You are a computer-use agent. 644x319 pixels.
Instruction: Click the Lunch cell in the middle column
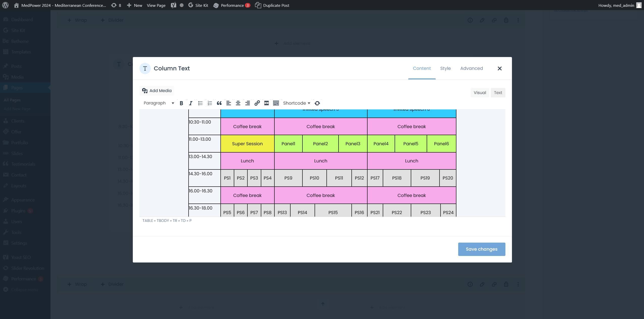[x=321, y=161]
